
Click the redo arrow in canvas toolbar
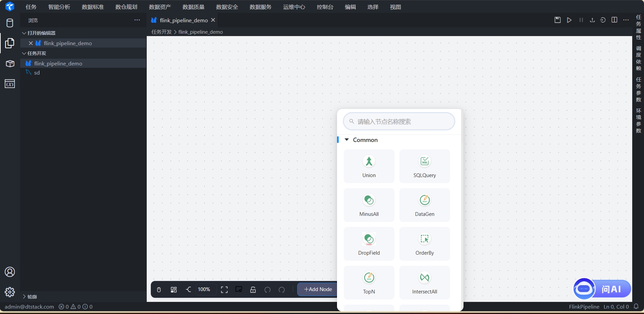(x=282, y=289)
